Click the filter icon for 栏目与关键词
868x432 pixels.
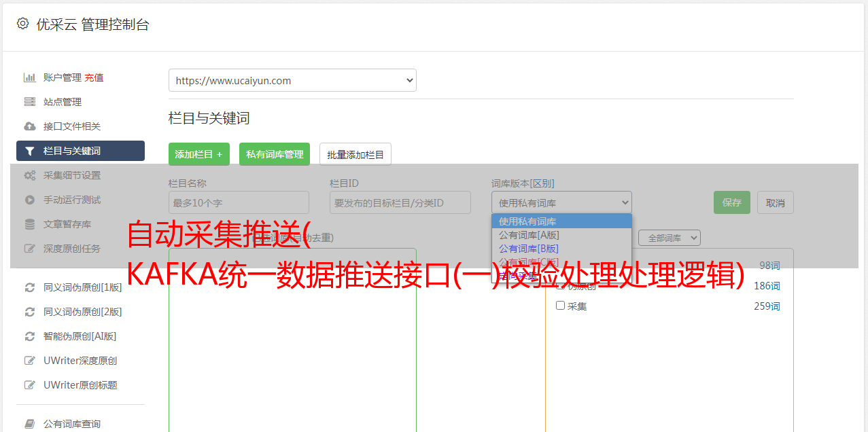[x=30, y=151]
